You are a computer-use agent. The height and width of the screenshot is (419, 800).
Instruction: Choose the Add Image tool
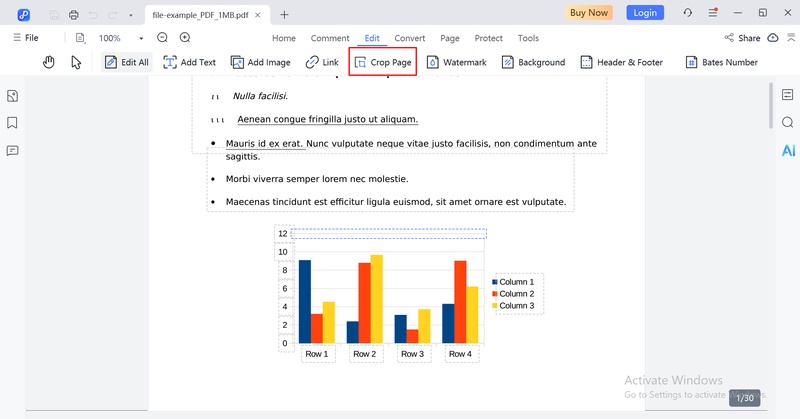[x=260, y=62]
